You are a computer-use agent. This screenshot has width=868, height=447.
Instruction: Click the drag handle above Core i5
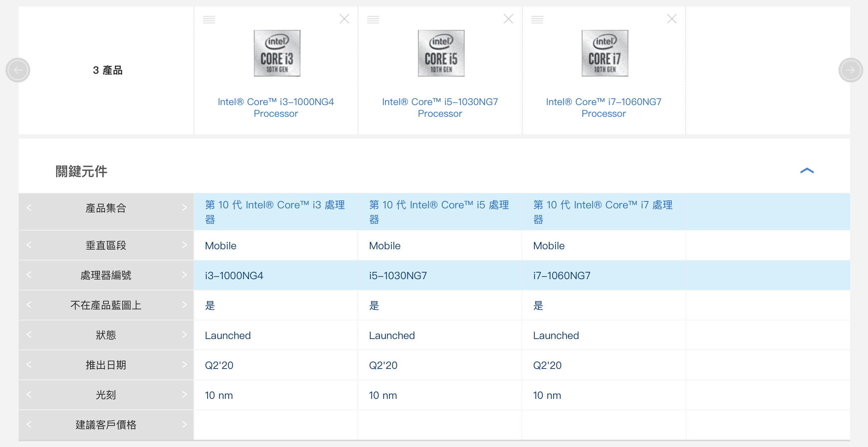(x=373, y=19)
